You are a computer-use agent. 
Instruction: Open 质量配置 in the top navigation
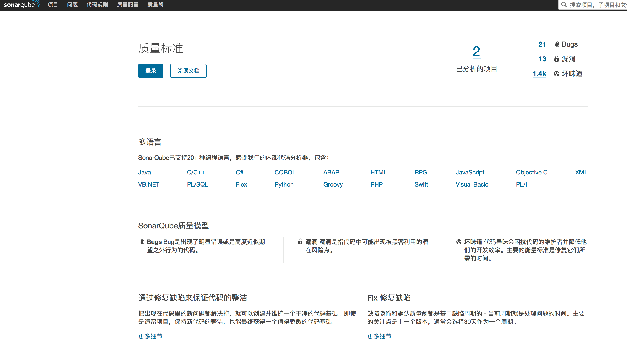coord(127,5)
